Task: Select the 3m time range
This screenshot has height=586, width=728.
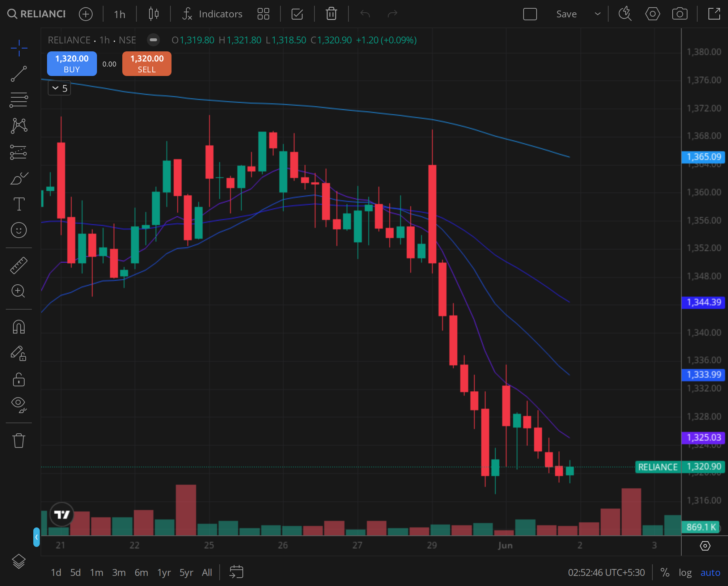Action: click(119, 573)
